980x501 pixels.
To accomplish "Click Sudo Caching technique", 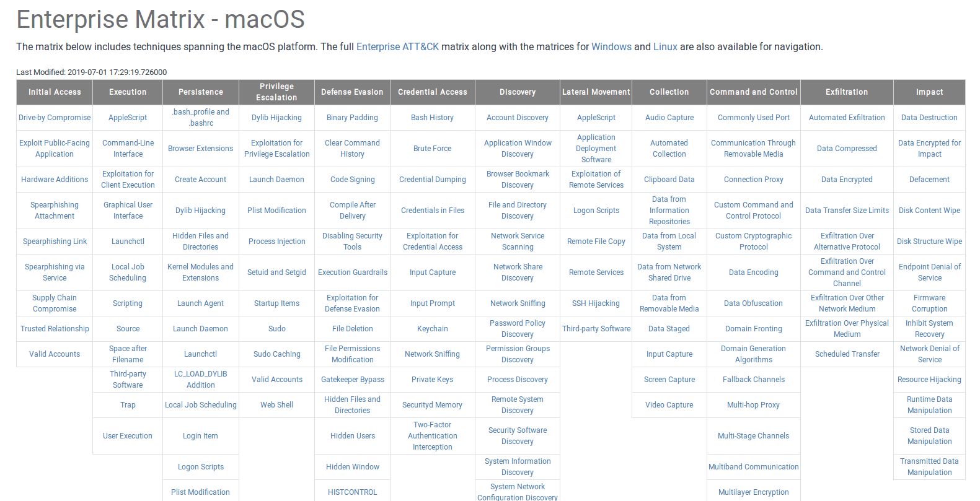I will [277, 354].
